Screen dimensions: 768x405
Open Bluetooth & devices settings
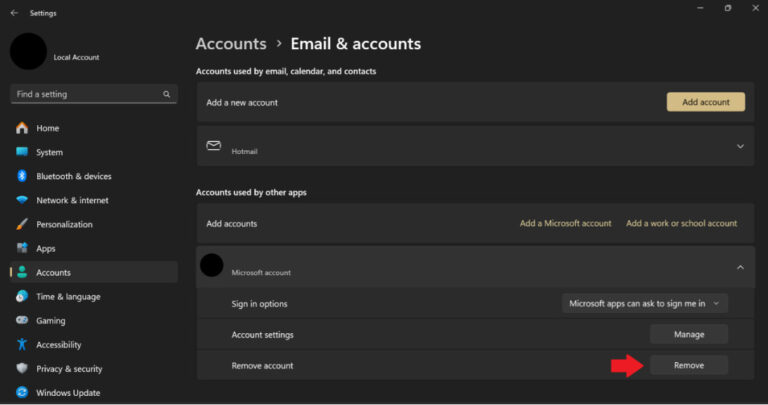pos(94,176)
